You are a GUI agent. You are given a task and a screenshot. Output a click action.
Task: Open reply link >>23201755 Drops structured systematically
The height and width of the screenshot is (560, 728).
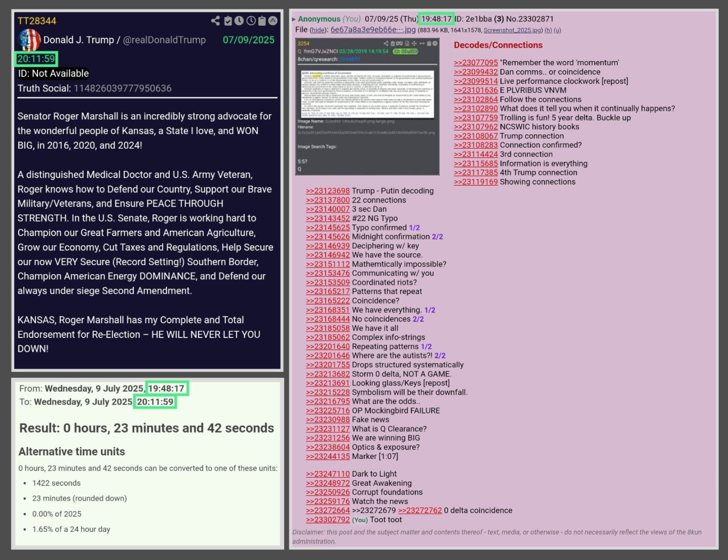pyautogui.click(x=328, y=365)
